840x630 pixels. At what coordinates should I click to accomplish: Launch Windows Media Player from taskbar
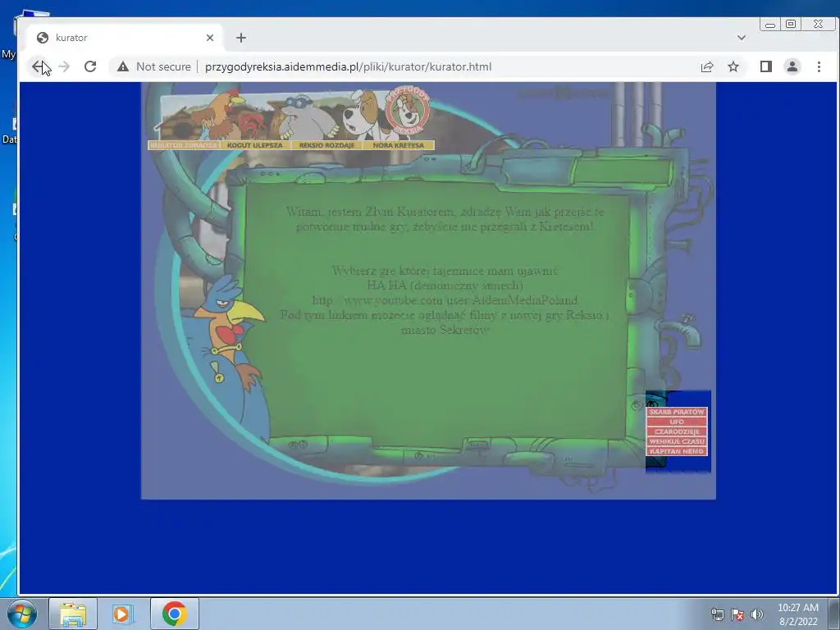click(122, 614)
